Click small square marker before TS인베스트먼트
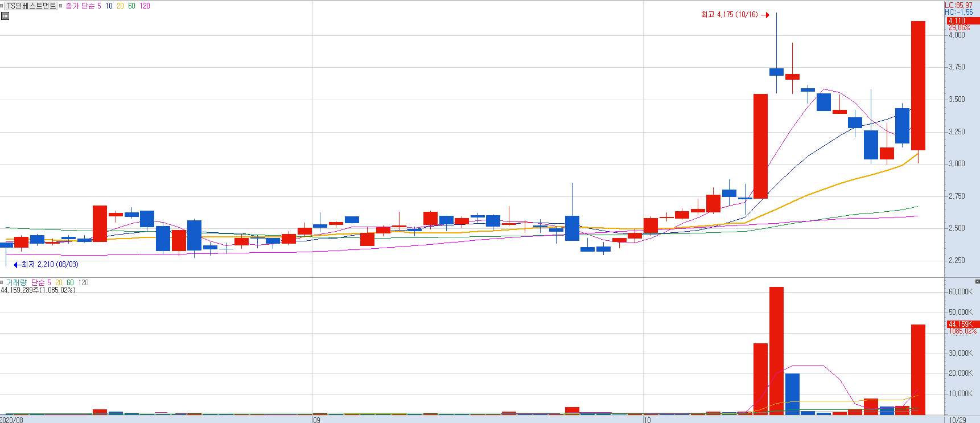Image resolution: width=980 pixels, height=423 pixels. tap(2, 6)
